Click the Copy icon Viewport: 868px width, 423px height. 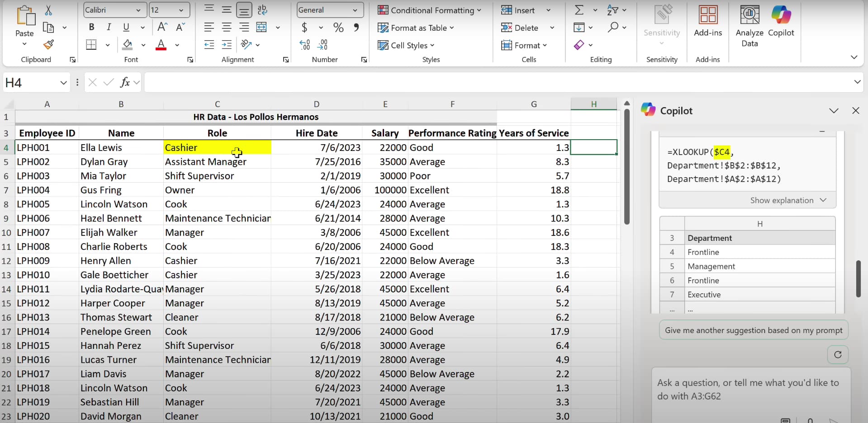(x=48, y=28)
